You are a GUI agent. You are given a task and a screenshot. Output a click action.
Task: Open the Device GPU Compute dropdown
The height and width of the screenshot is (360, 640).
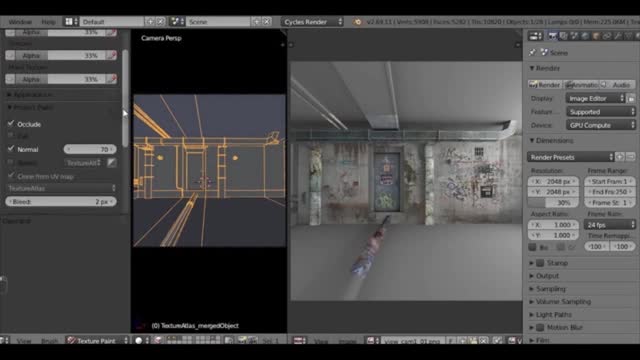click(601, 125)
